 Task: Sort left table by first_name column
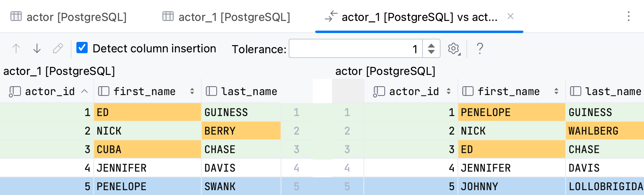pos(192,91)
